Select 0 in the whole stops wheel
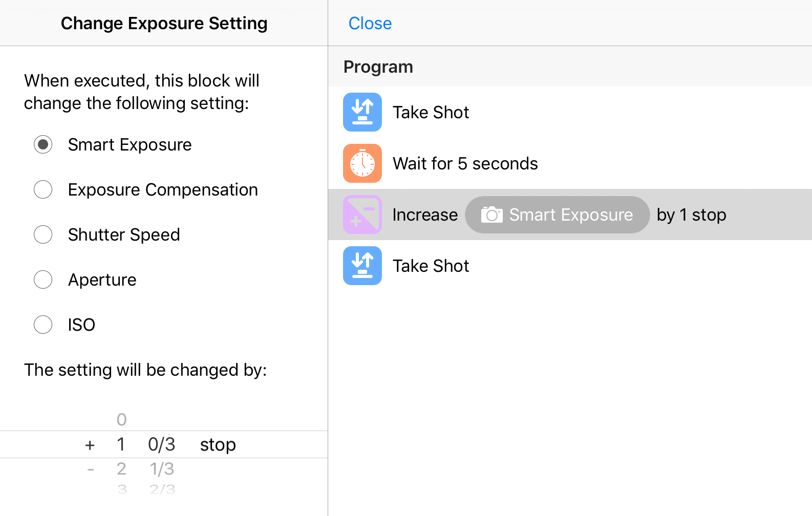Image resolution: width=812 pixels, height=516 pixels. click(x=121, y=419)
